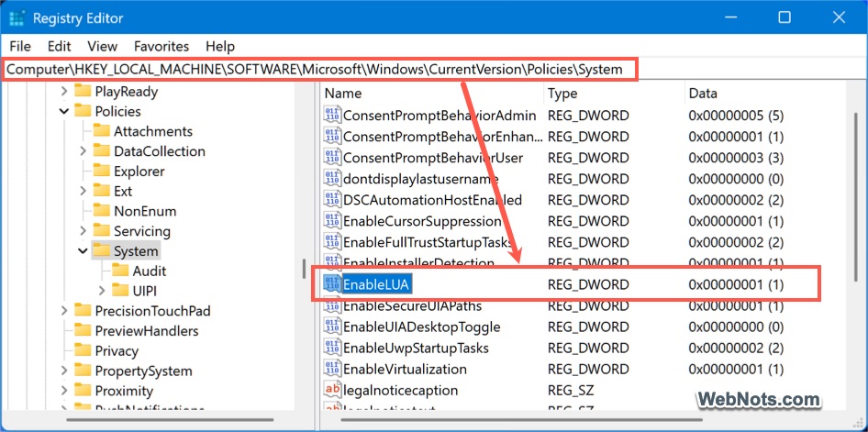
Task: Click the Ext folder icon
Action: pos(101,191)
